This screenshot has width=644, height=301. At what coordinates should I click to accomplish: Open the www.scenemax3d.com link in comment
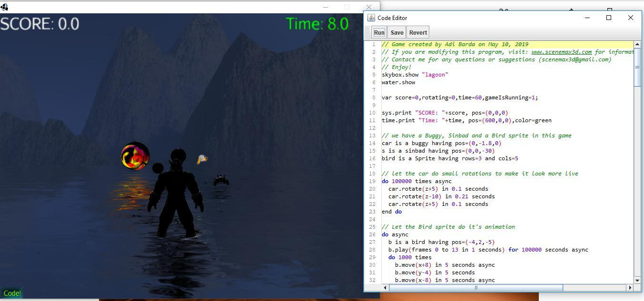click(x=561, y=52)
